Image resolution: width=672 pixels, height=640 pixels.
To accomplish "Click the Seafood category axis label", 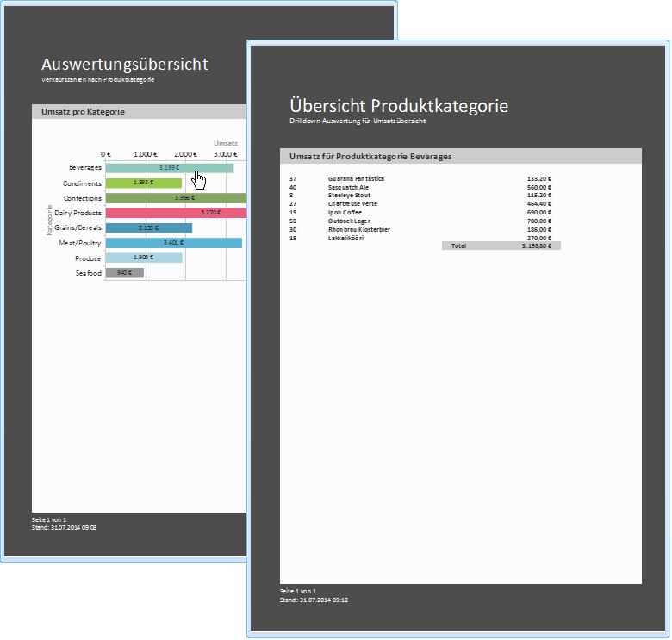I will (89, 273).
